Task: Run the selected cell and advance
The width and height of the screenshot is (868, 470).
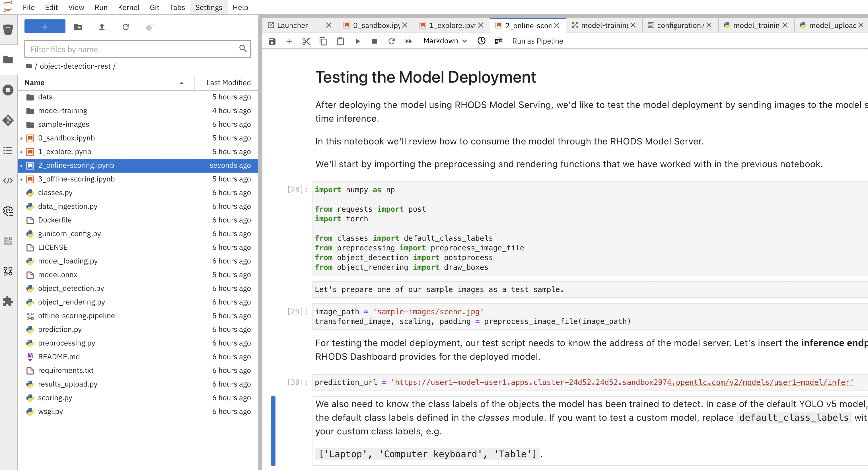Action: coord(357,41)
